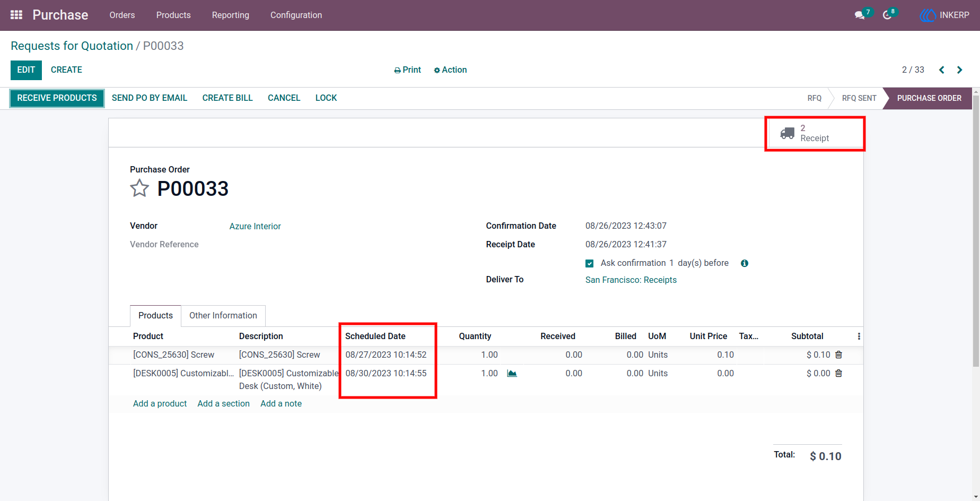
Task: Open optional columns menu of table
Action: (859, 336)
